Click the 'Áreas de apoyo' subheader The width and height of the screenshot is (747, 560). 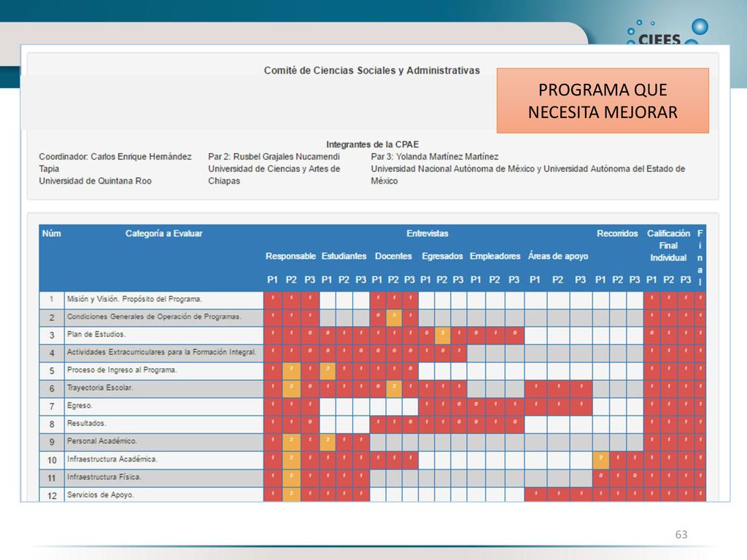pos(558,256)
